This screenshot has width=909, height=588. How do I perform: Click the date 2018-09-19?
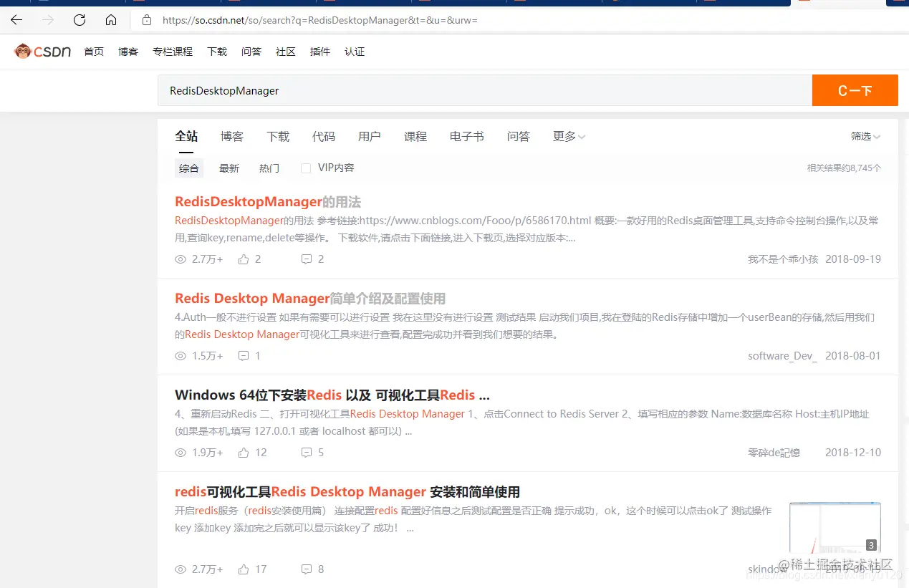tap(853, 259)
